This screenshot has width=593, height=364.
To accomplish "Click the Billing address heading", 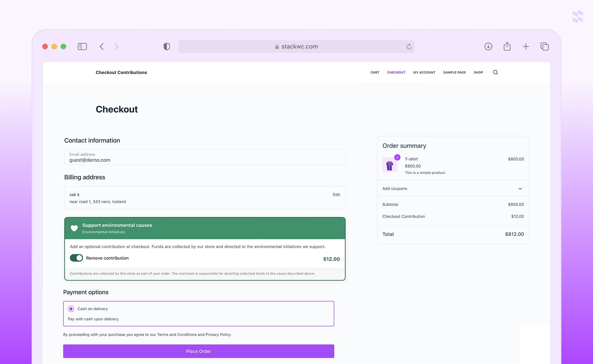I will (x=85, y=177).
